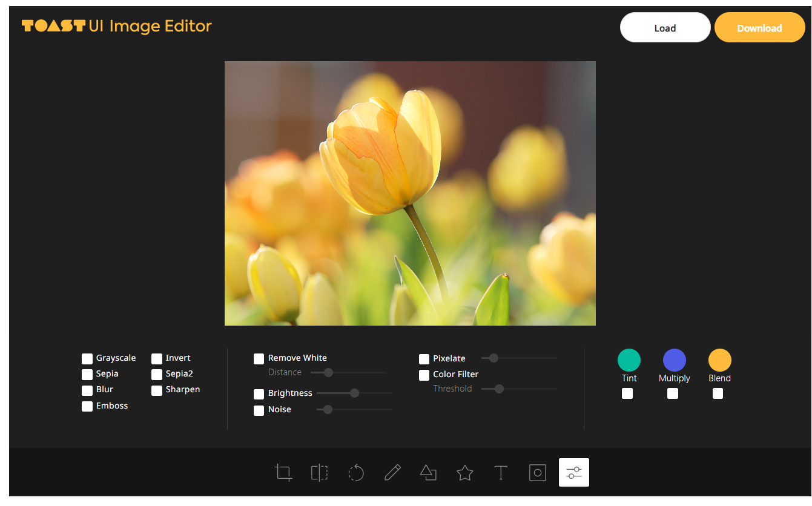The width and height of the screenshot is (812, 506).
Task: Click the Grayscale label text
Action: coord(116,358)
